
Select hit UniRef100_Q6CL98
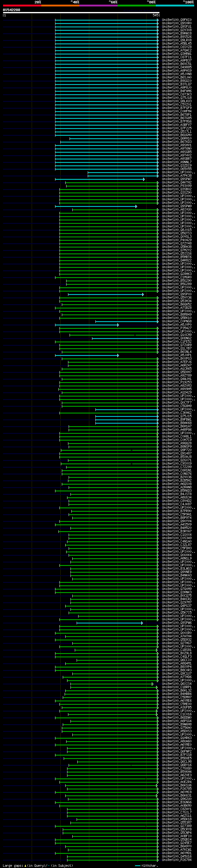click(176, 762)
